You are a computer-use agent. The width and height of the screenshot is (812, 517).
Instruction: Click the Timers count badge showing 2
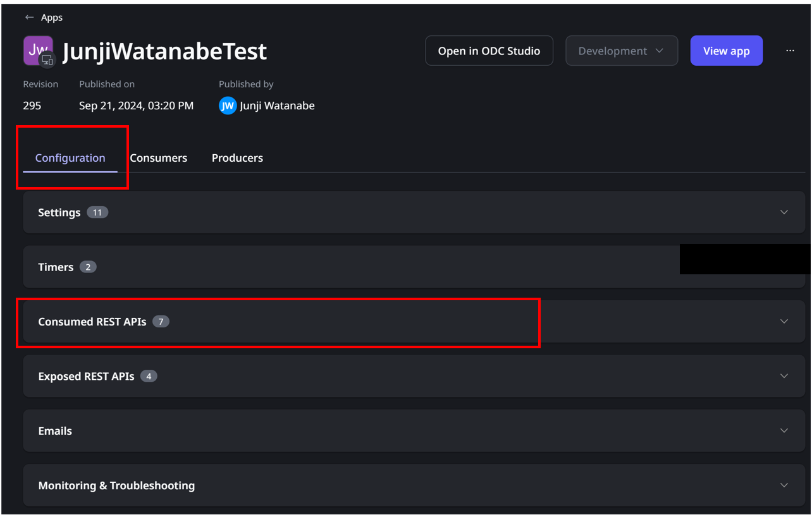click(x=89, y=267)
